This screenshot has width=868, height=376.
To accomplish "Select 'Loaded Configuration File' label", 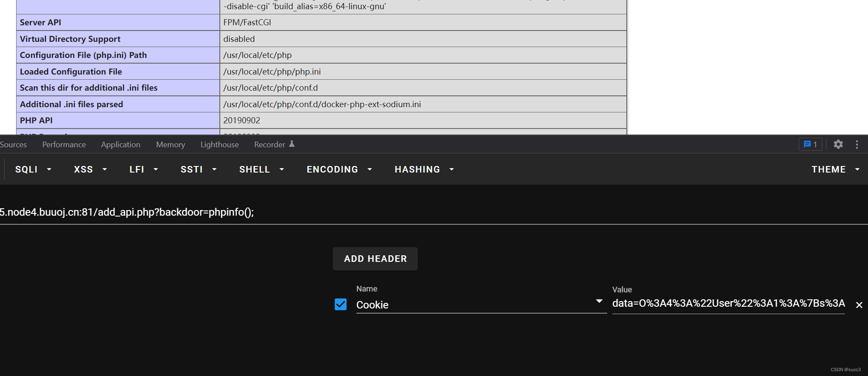I will click(71, 72).
